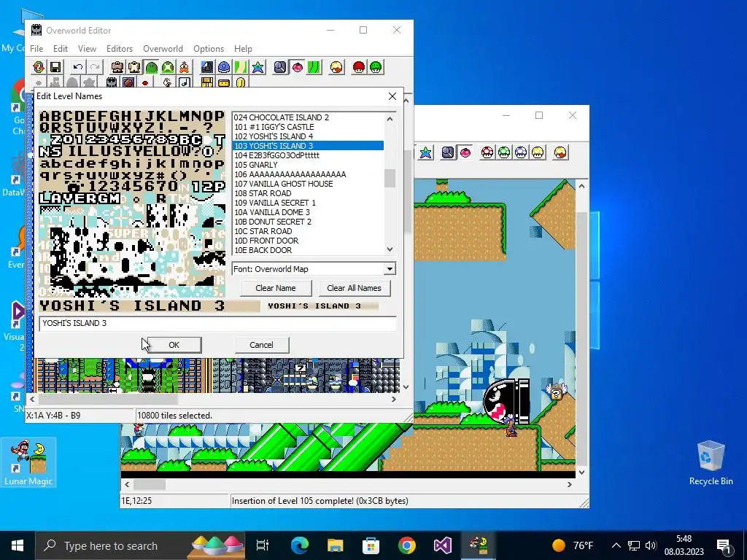Click the Clear Name button
The height and width of the screenshot is (560, 747).
pos(276,288)
